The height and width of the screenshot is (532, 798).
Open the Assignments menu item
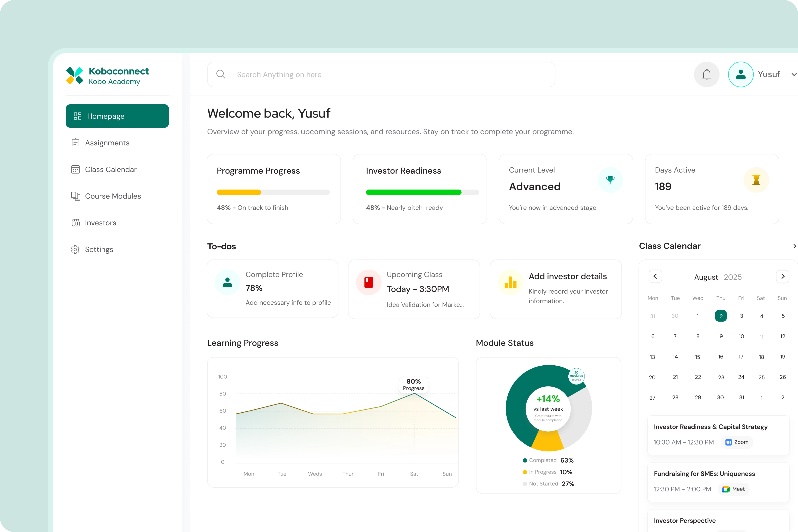tap(107, 143)
